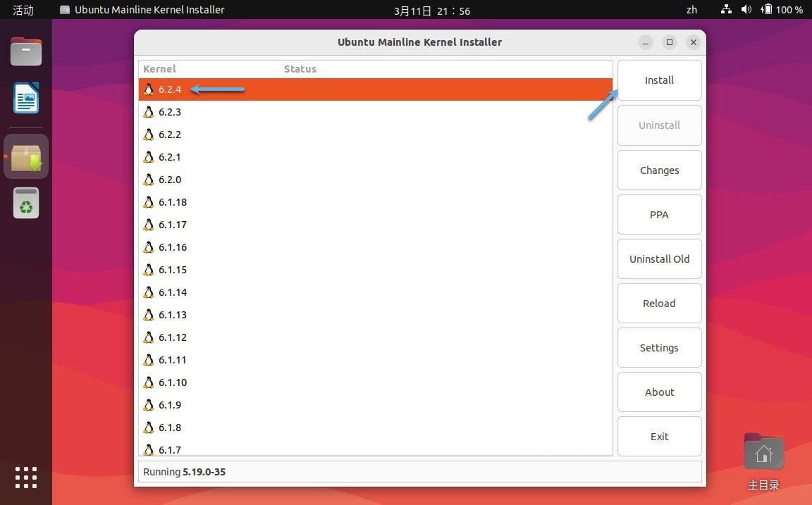Open the Changes log for the kernel
The height and width of the screenshot is (505, 812).
[x=658, y=170]
